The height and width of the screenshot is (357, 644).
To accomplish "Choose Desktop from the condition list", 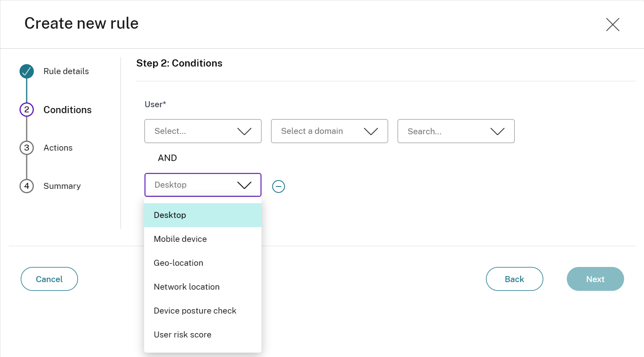I will pos(203,215).
